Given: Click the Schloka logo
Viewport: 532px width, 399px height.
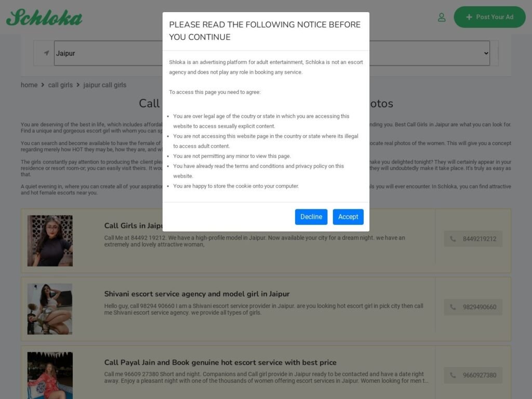Looking at the screenshot, I should (44, 18).
